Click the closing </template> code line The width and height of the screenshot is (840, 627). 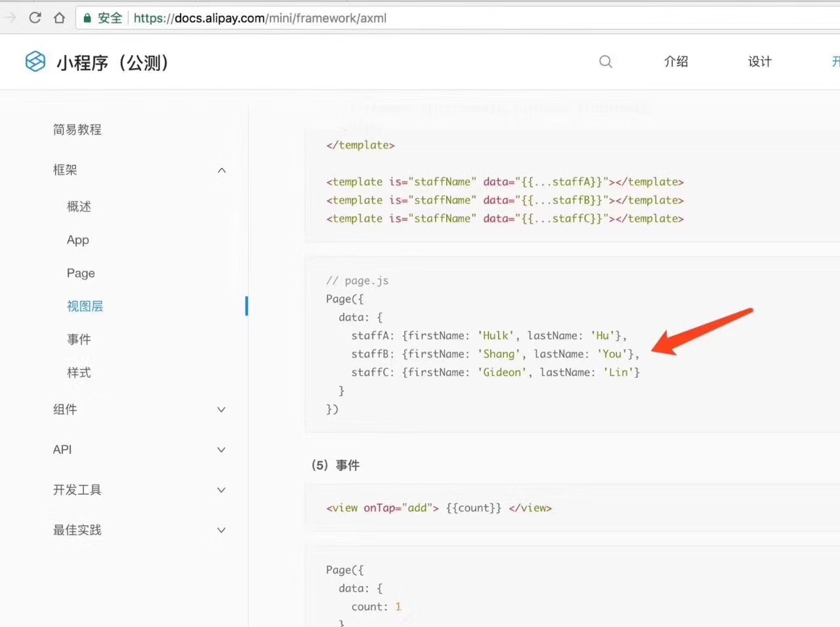360,145
